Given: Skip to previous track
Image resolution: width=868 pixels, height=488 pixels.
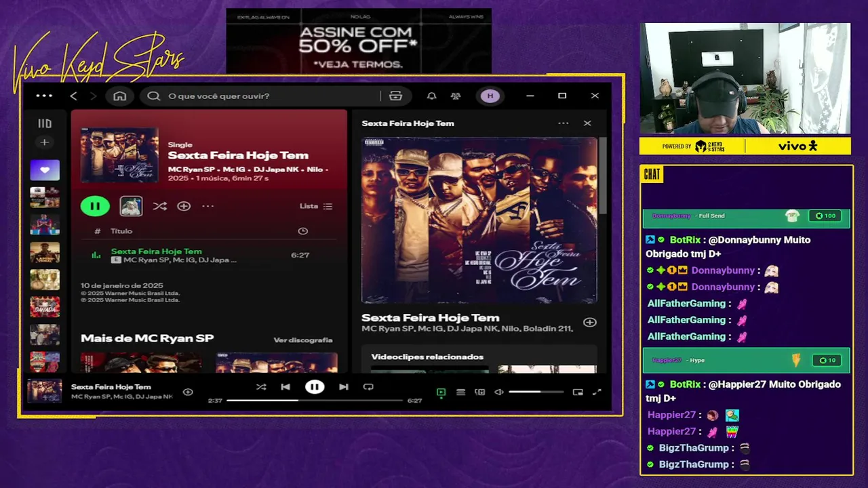Looking at the screenshot, I should (285, 387).
